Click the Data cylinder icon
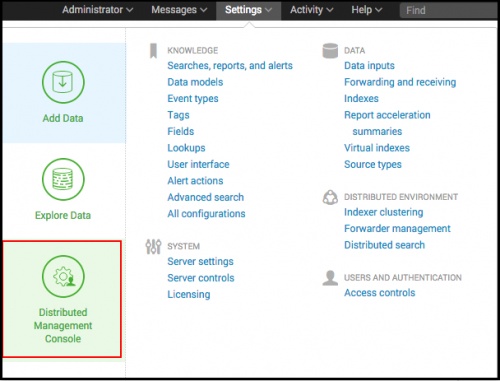This screenshot has width=500, height=381. (330, 51)
